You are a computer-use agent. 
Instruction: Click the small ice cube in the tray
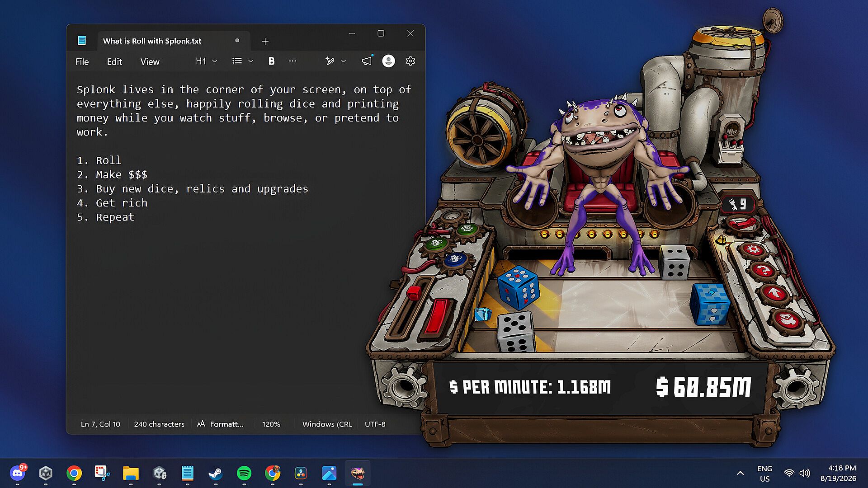click(482, 314)
